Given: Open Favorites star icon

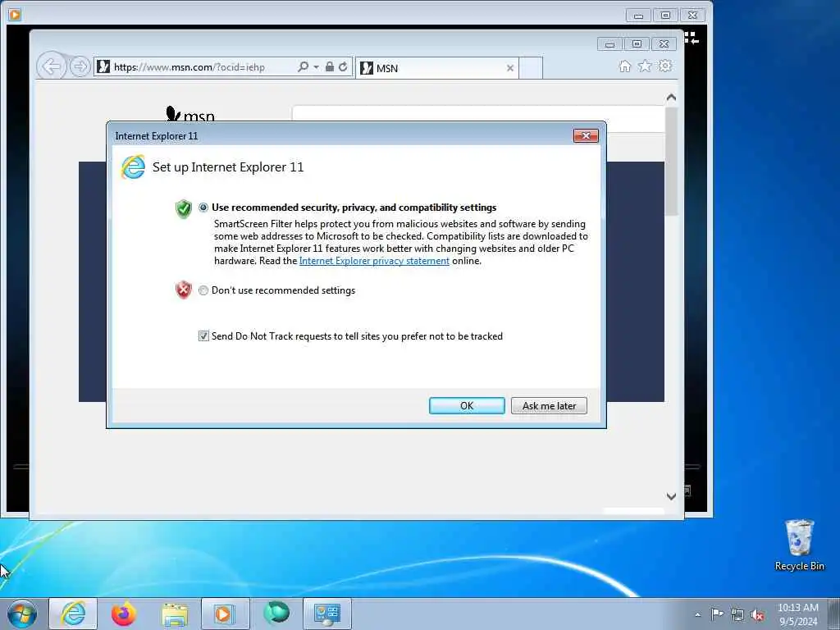Looking at the screenshot, I should (645, 66).
